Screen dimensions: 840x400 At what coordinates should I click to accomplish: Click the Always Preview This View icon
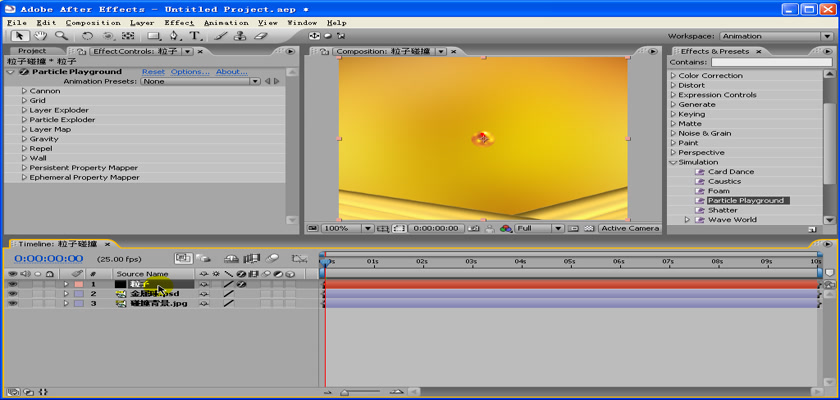(313, 229)
